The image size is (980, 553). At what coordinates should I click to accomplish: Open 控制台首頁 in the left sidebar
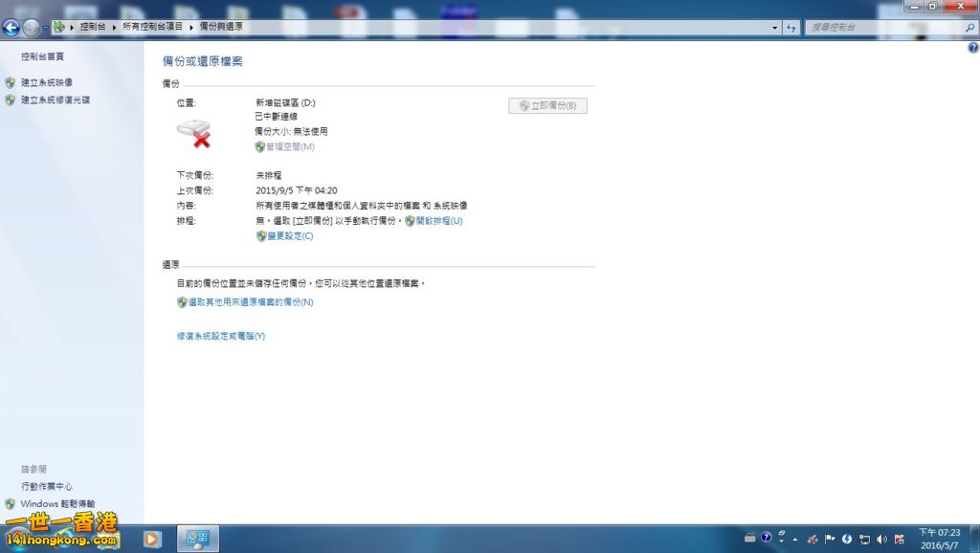(x=42, y=56)
